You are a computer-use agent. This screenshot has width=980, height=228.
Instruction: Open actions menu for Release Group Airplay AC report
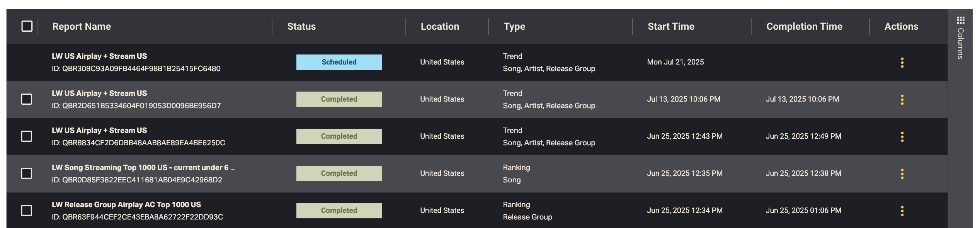coord(902,211)
